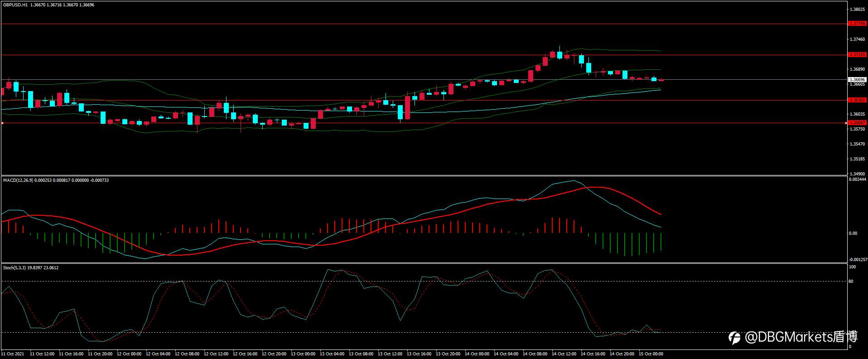Click the red 1.36301 price tag

[857, 100]
